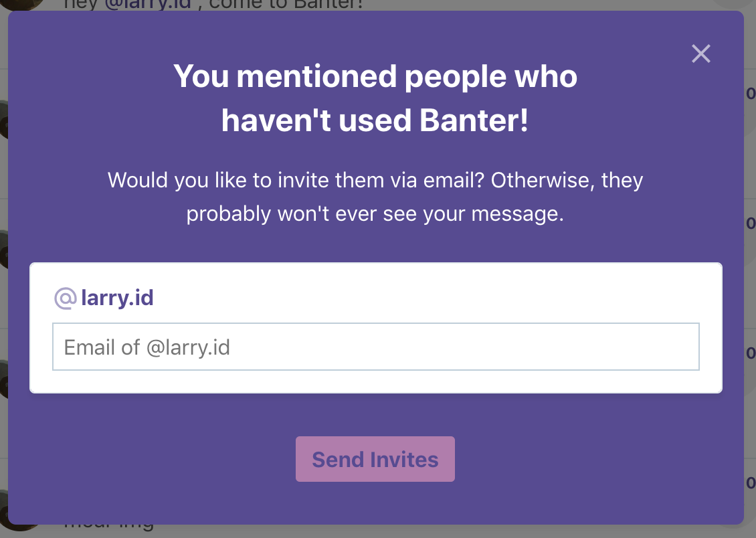Click the lowest '0' counter on the right edge
Screen dimensions: 756x538
[x=750, y=482]
